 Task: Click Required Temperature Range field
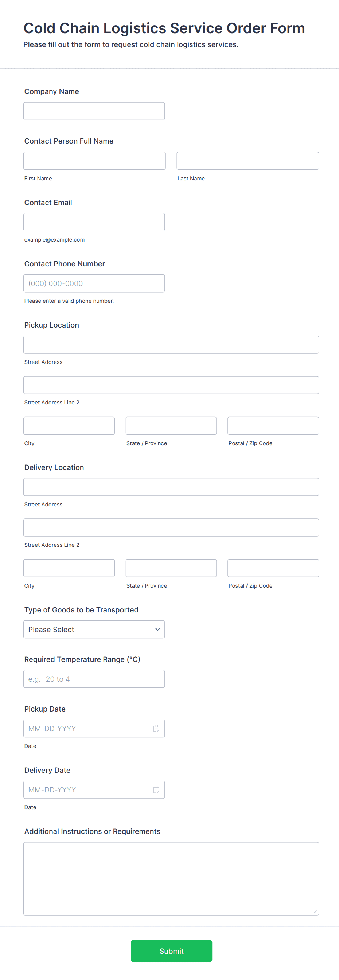tap(94, 679)
